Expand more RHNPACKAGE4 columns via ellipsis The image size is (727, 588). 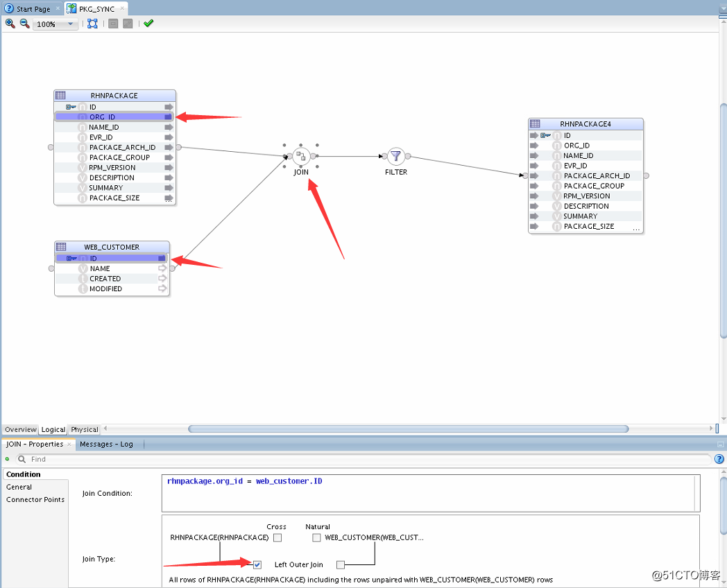[636, 230]
